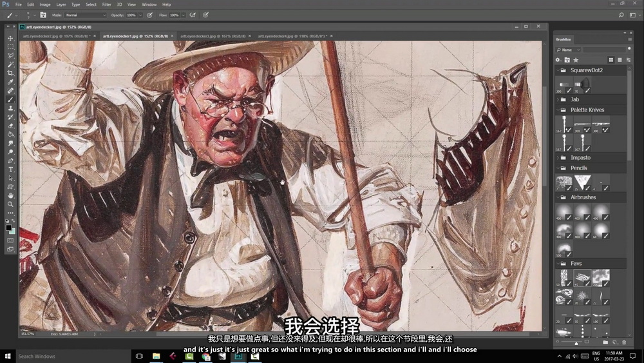Screen dimensions: 644x363
Task: Select the Path Selection tool
Action: coord(10,178)
